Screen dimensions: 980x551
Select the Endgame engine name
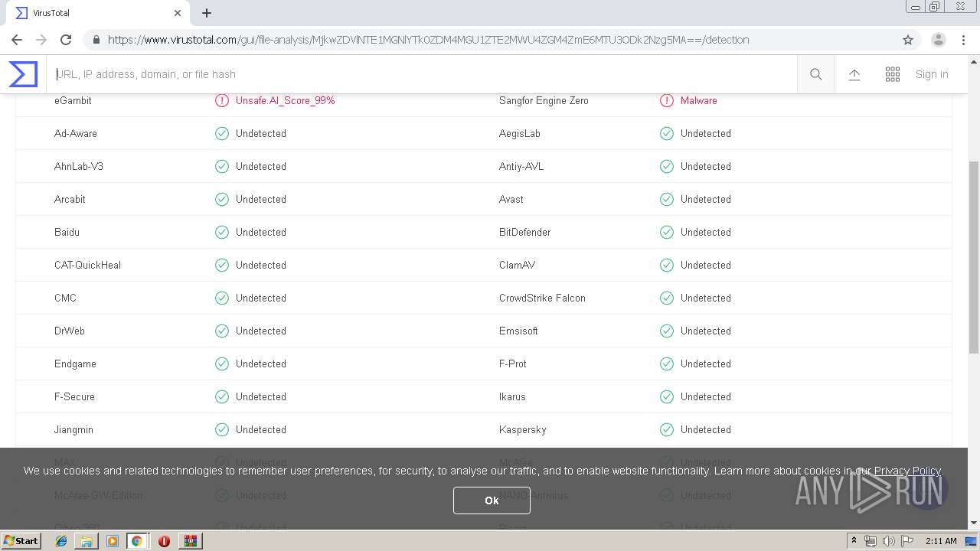[75, 364]
